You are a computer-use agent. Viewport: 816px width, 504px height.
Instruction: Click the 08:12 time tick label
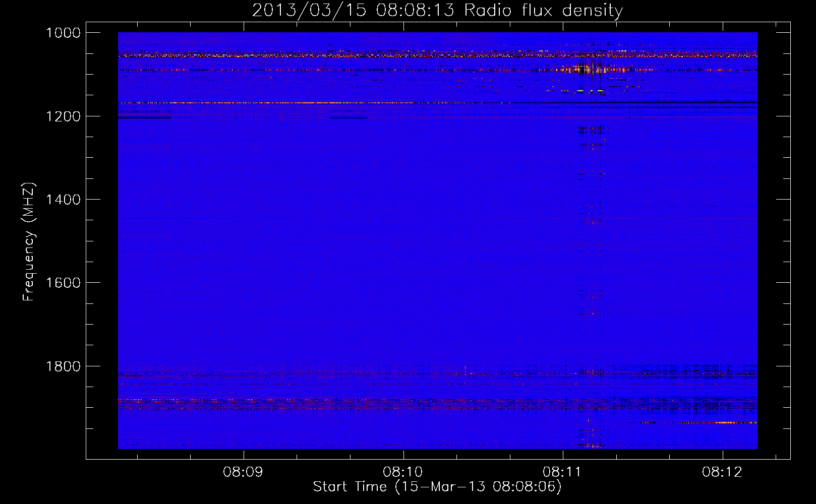(x=722, y=472)
